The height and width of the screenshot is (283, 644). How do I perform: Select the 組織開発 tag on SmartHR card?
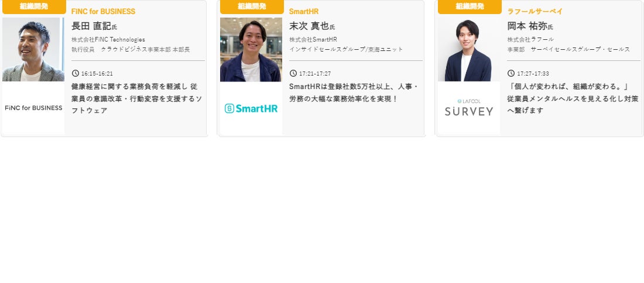pos(252,6)
